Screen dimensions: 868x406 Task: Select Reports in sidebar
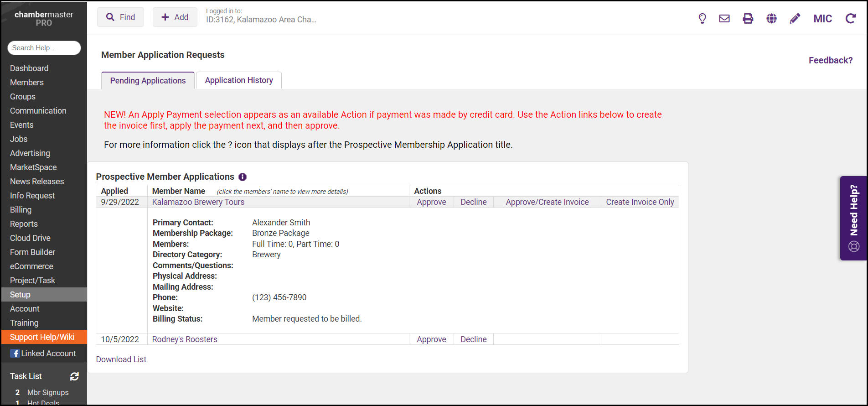24,224
